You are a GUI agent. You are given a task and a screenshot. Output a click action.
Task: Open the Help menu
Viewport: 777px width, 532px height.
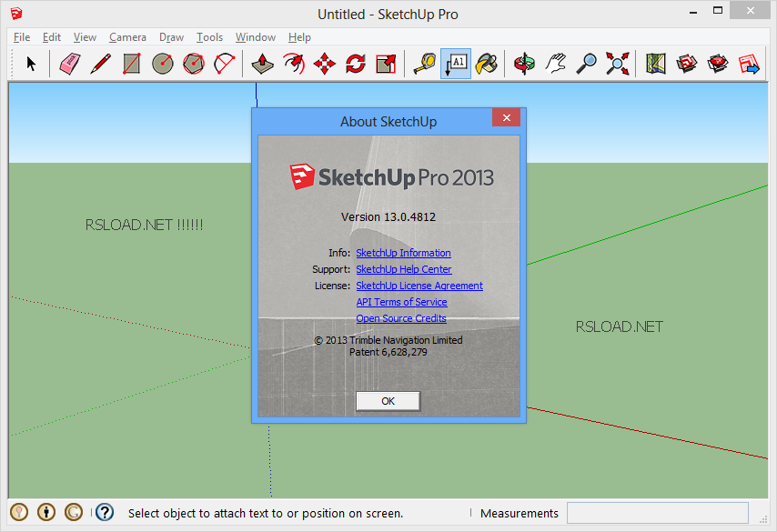point(299,37)
